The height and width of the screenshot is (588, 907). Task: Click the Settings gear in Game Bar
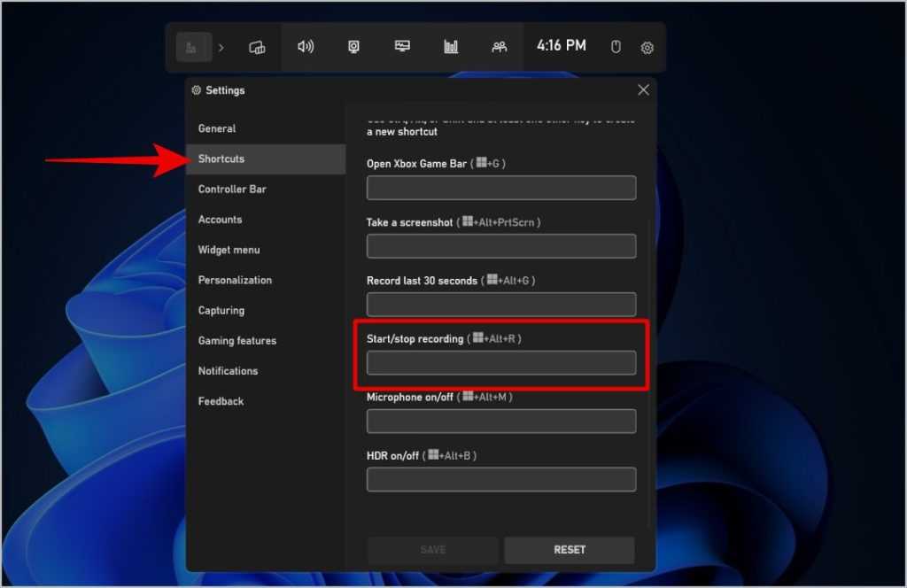click(x=647, y=48)
